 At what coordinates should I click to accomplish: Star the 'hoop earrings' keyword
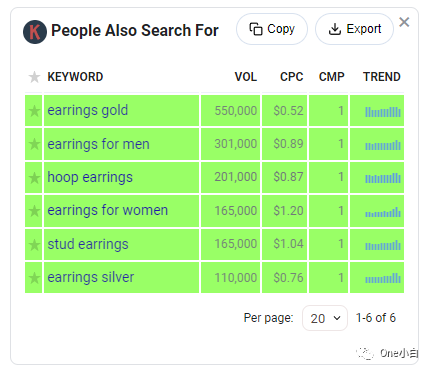tap(34, 178)
